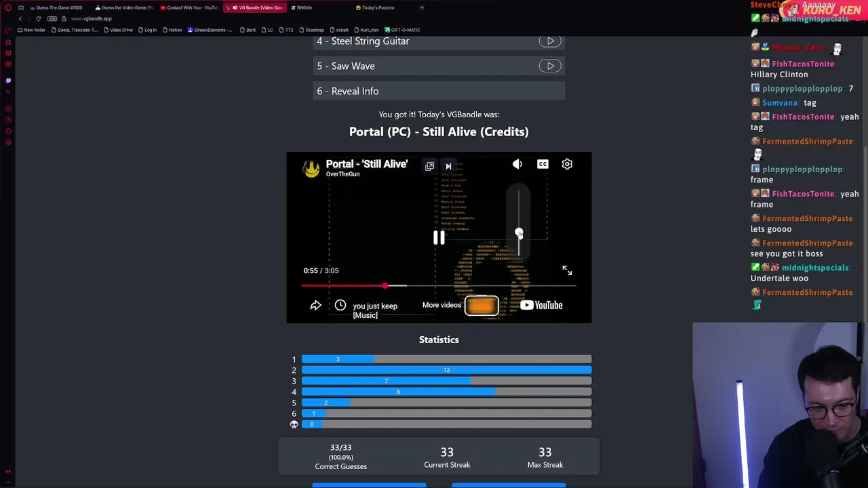Open a new browser tab
The height and width of the screenshot is (488, 868).
pos(422,7)
